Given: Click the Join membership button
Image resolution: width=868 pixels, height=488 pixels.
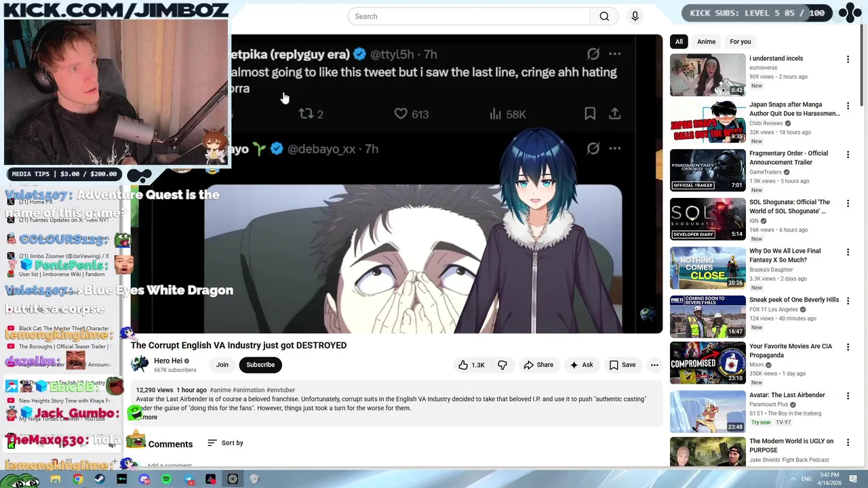Looking at the screenshot, I should (x=222, y=365).
